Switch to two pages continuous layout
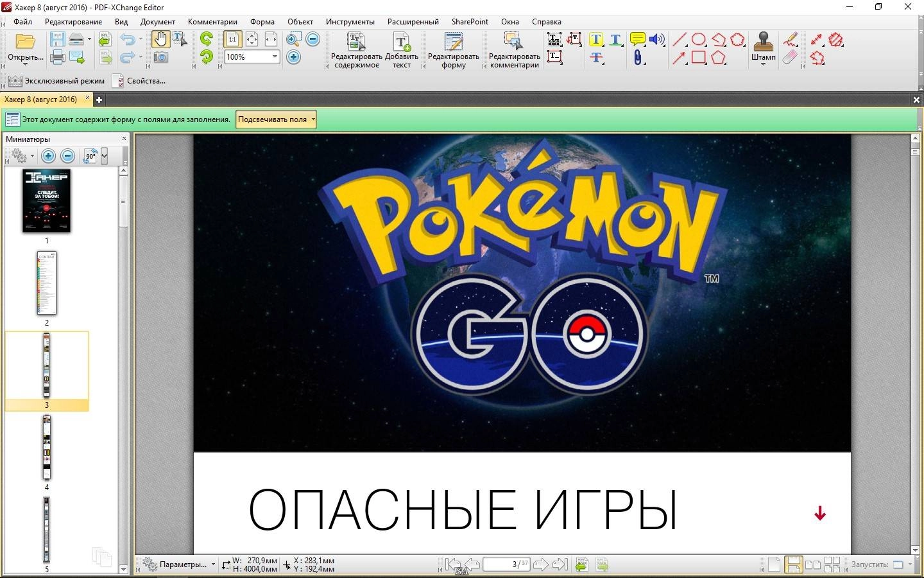The width and height of the screenshot is (924, 578). click(x=832, y=565)
